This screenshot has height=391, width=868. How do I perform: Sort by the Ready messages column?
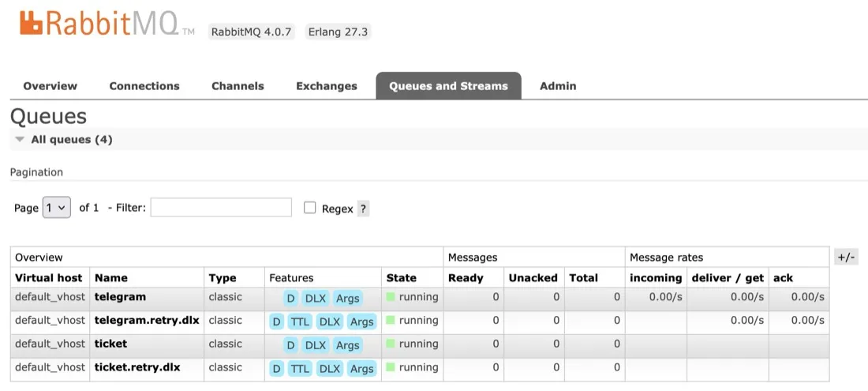coord(466,278)
